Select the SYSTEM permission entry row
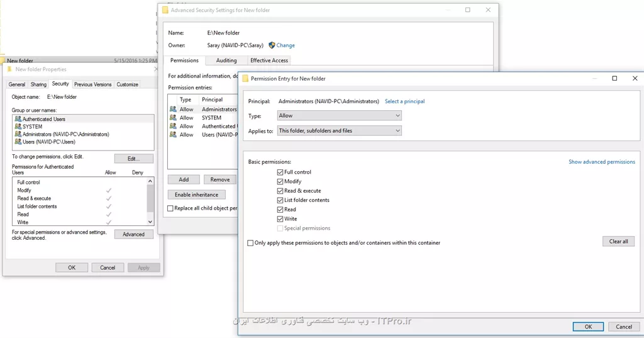Image resolution: width=644 pixels, height=338 pixels. coord(203,118)
